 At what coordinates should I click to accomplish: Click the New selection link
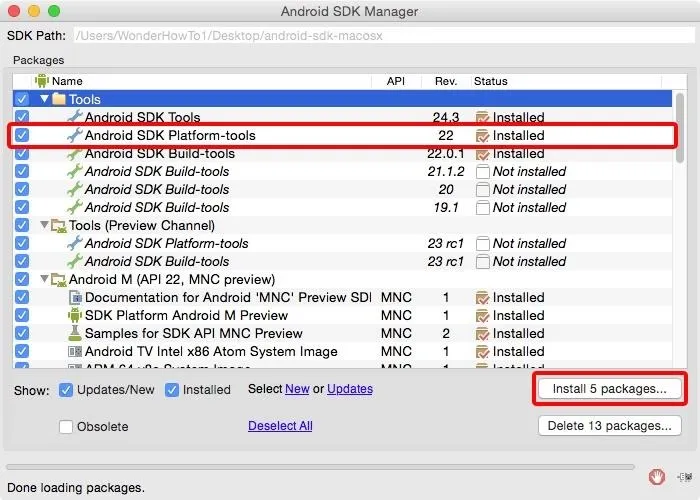click(x=297, y=389)
